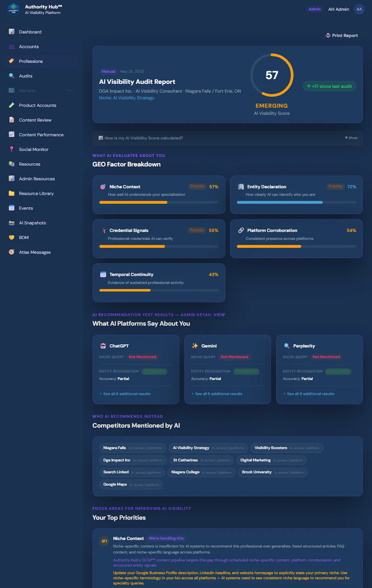Click the Admin role badge

315,9
